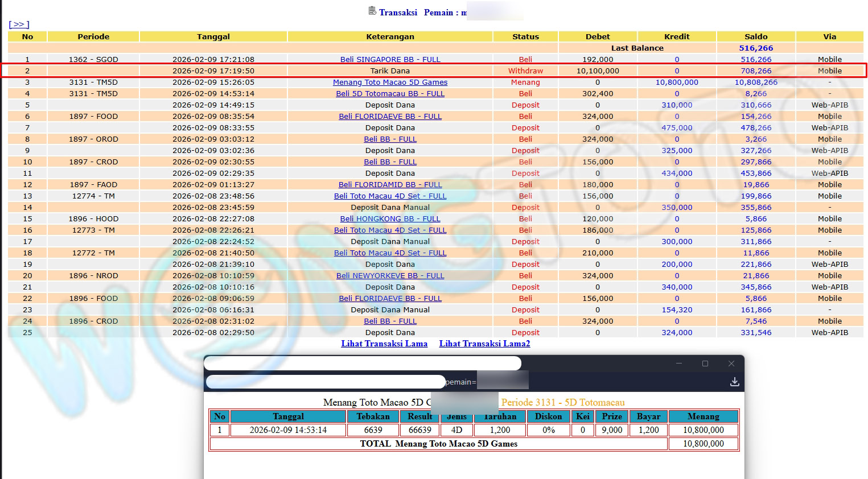Click the [>>] navigation link

(19, 24)
